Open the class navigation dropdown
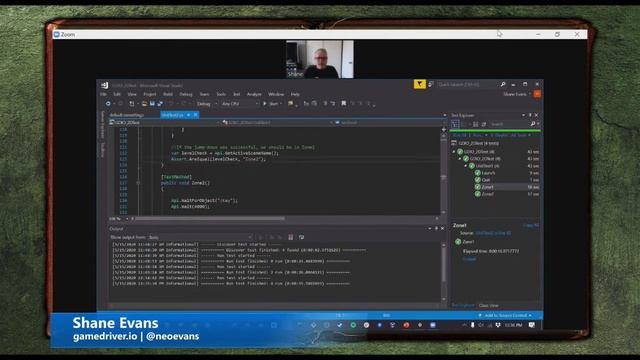 point(277,122)
